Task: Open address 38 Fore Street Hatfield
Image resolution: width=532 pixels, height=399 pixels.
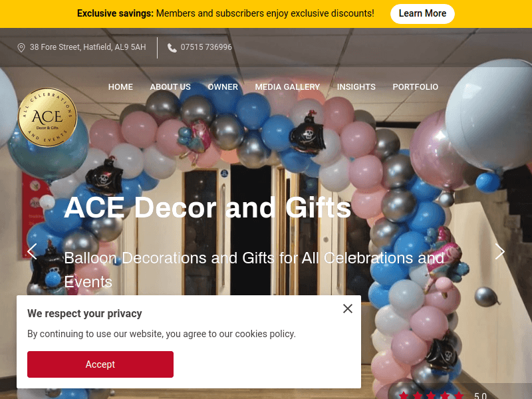Action: coord(87,47)
